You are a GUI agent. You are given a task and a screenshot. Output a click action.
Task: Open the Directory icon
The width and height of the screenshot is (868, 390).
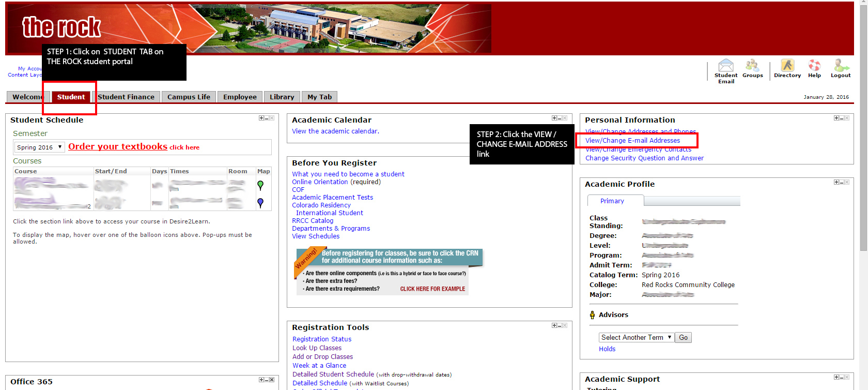click(x=787, y=65)
